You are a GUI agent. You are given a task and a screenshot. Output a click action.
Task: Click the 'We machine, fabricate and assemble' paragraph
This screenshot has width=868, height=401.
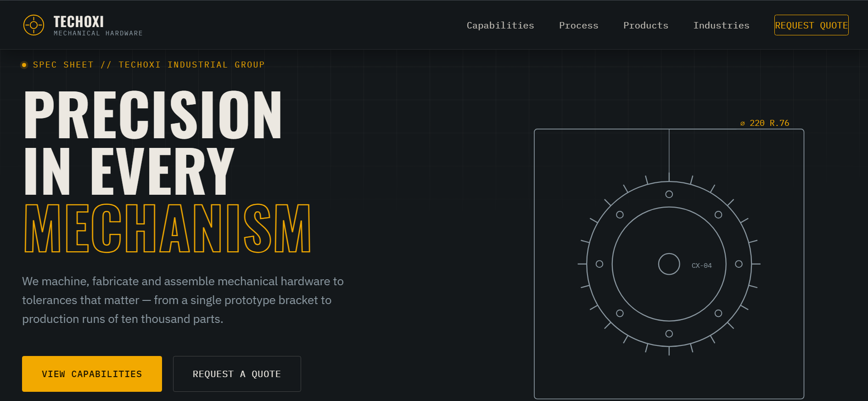tap(183, 300)
